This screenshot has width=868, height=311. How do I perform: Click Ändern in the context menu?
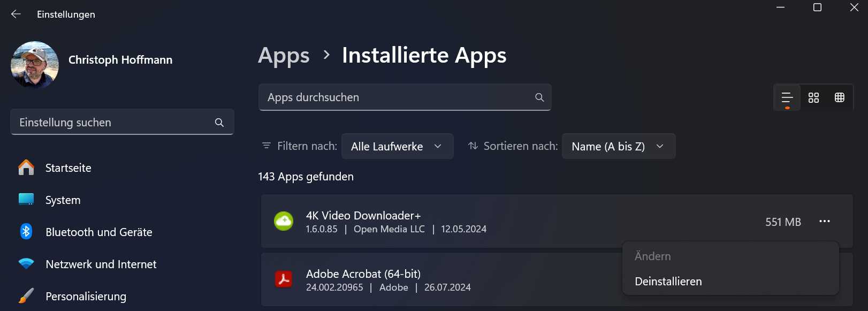652,256
